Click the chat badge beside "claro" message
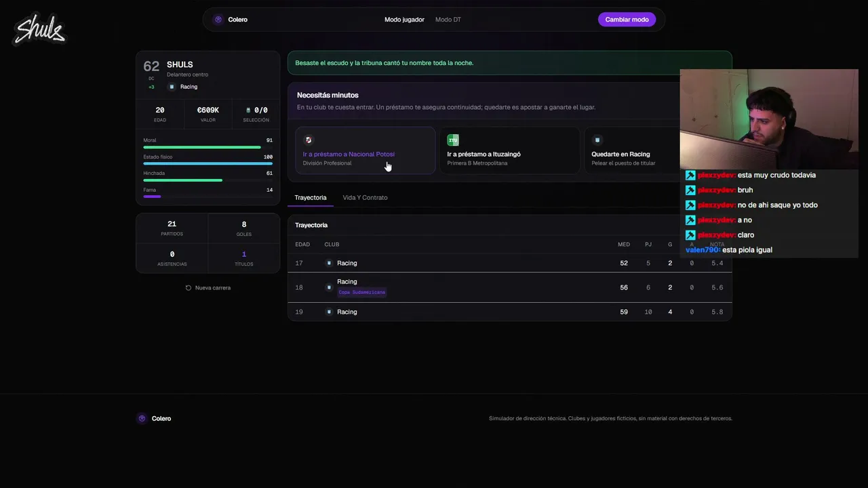 click(x=690, y=235)
